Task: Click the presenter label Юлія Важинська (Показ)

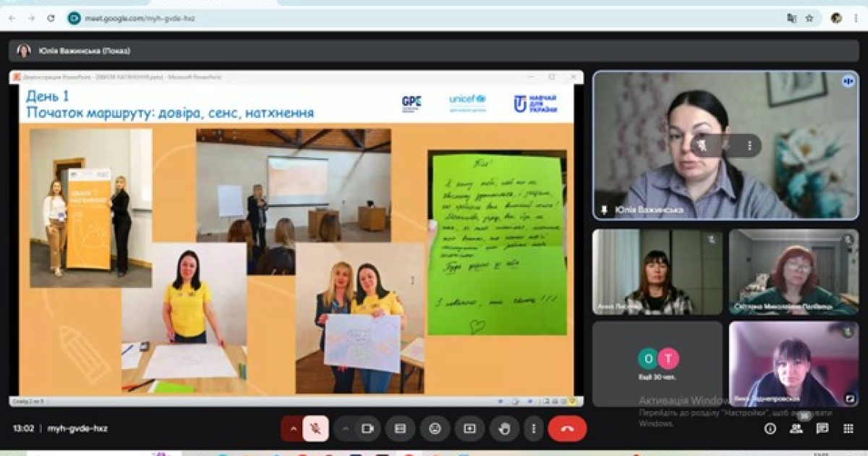Action: 85,51
